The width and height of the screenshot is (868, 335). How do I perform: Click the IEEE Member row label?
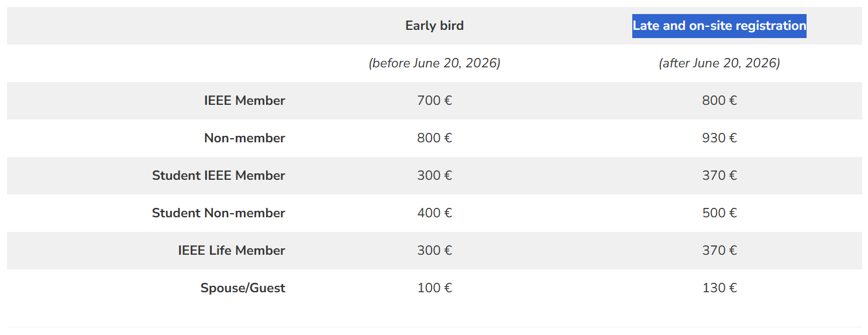pos(244,101)
